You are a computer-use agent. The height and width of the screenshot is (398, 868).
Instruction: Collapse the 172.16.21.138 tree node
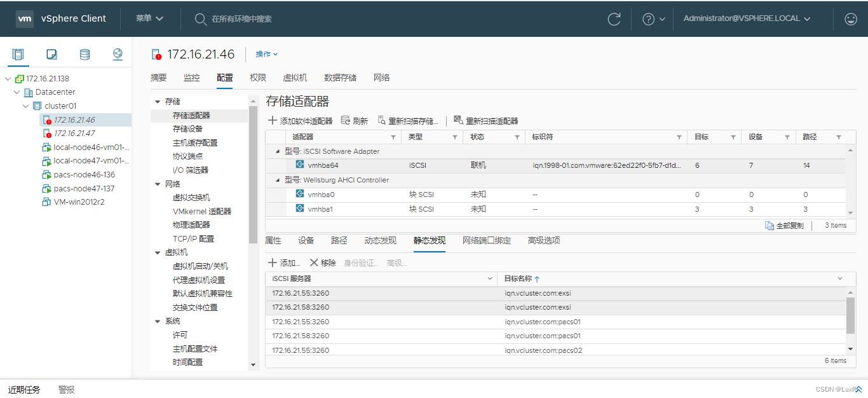coord(8,79)
